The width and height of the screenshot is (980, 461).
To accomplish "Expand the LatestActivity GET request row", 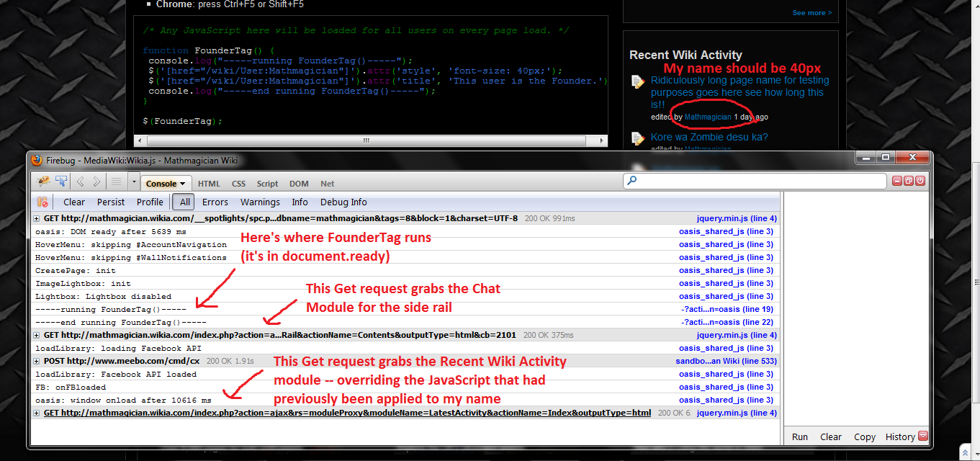I will (37, 413).
